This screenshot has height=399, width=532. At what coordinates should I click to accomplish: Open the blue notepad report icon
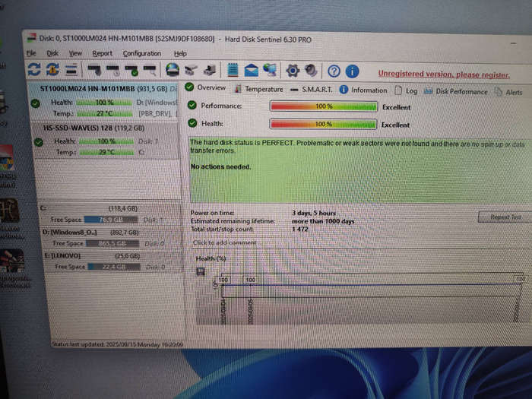pyautogui.click(x=233, y=70)
